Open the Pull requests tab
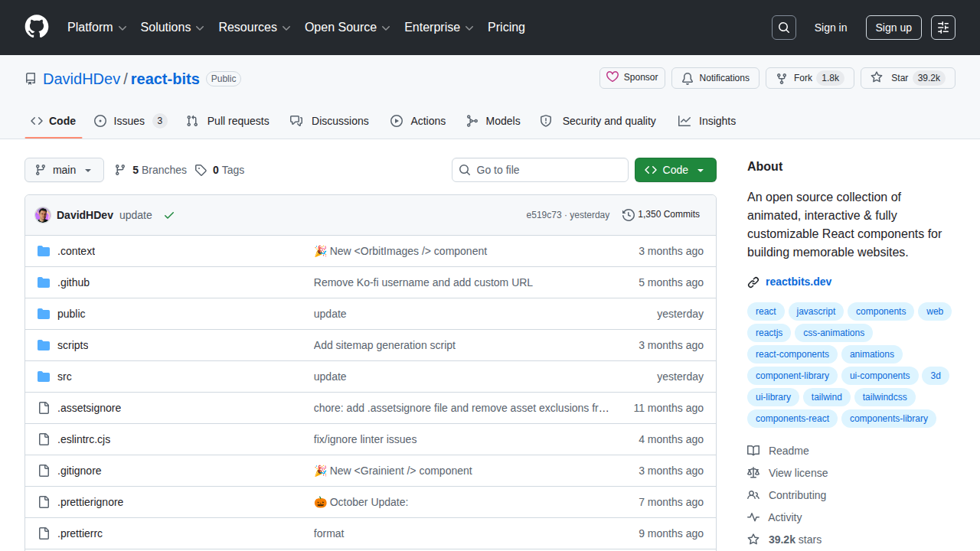 click(x=228, y=121)
